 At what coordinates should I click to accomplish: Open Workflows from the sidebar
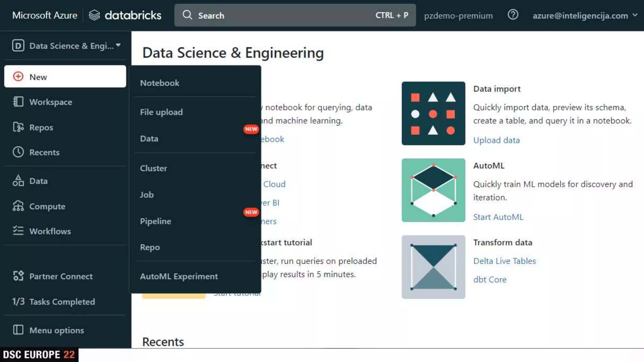(x=50, y=231)
